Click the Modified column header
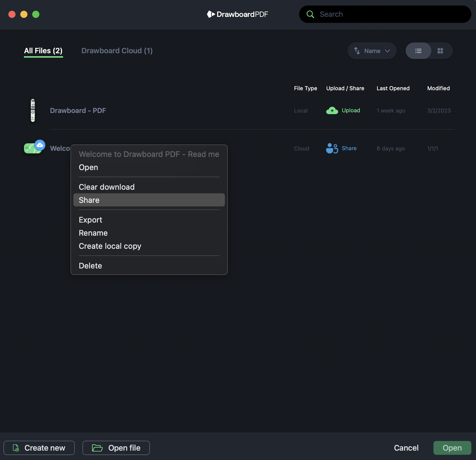Screen dimensions: 476x460 pos(438,88)
